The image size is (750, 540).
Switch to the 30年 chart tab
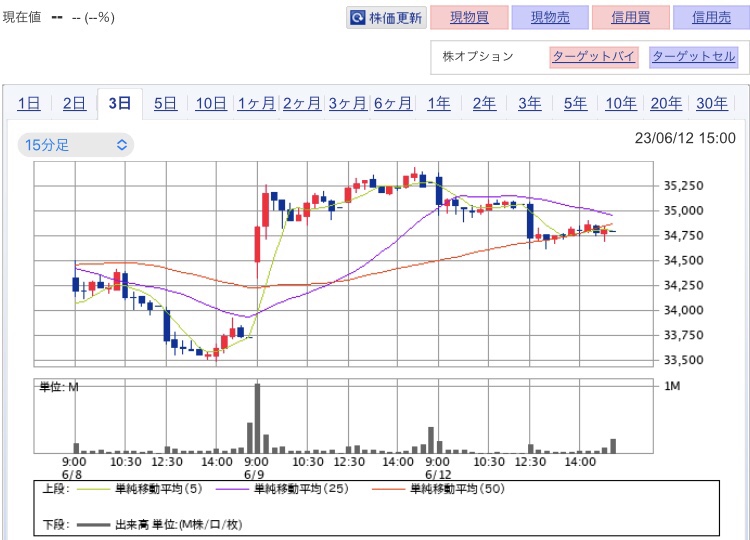coord(712,103)
